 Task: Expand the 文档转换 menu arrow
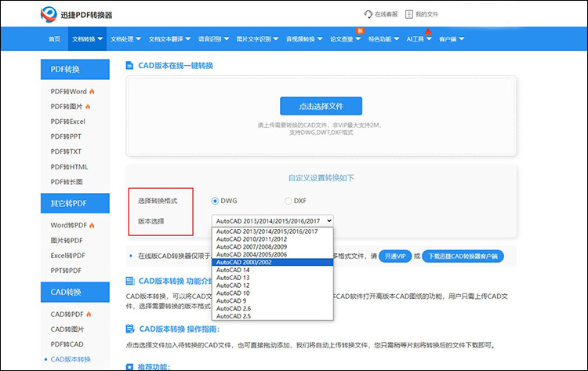pyautogui.click(x=100, y=38)
